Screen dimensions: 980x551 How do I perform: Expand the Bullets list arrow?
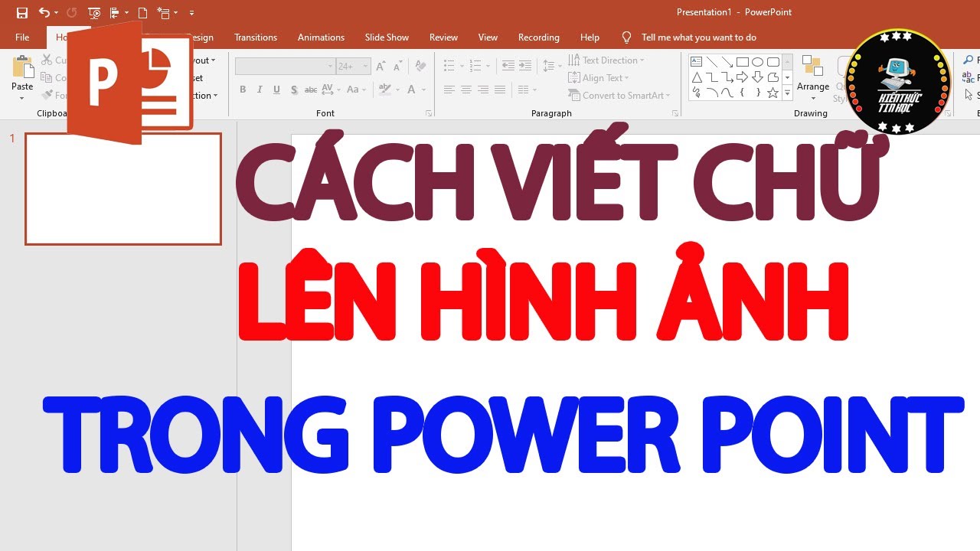[460, 67]
